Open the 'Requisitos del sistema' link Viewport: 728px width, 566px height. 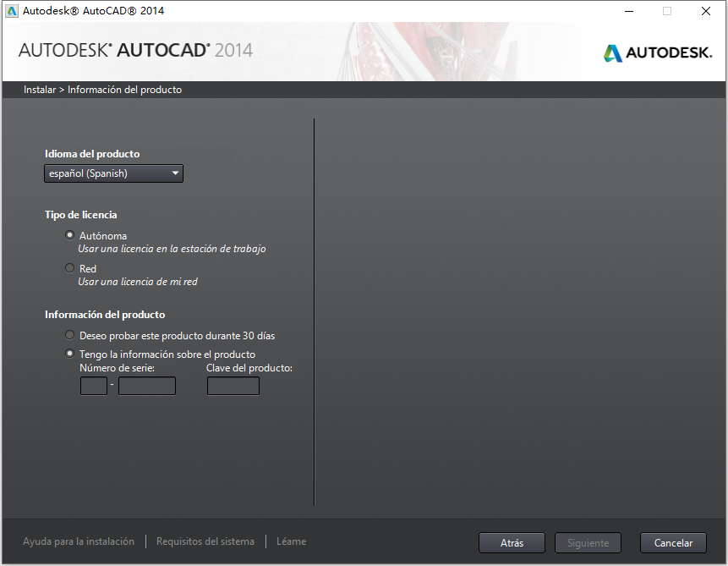tap(205, 541)
